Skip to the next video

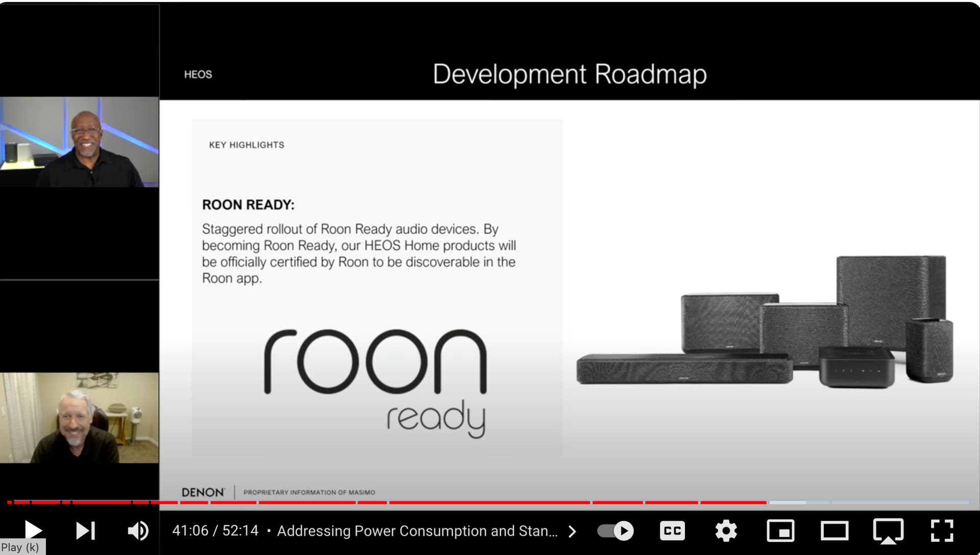86,530
